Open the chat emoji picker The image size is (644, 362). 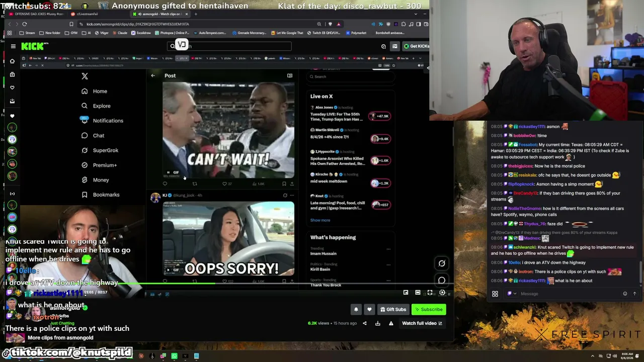pyautogui.click(x=625, y=294)
